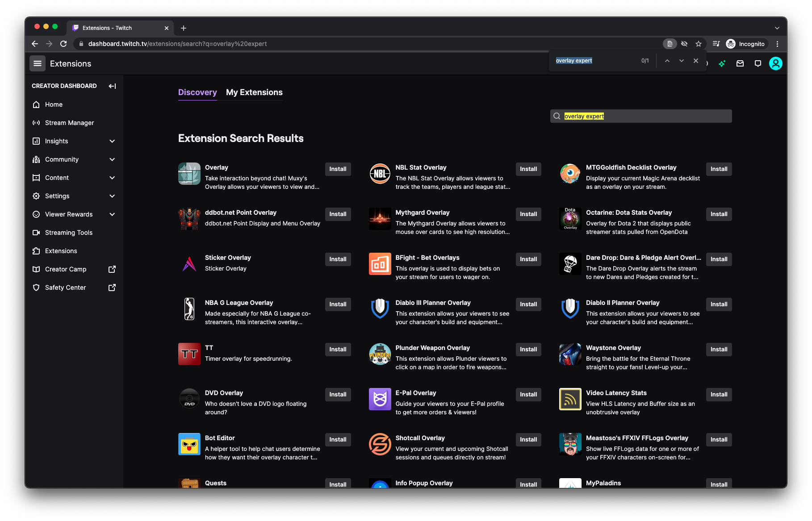Open the Plunder Weapon Overlay icon
Image resolution: width=812 pixels, height=521 pixels.
pyautogui.click(x=380, y=354)
